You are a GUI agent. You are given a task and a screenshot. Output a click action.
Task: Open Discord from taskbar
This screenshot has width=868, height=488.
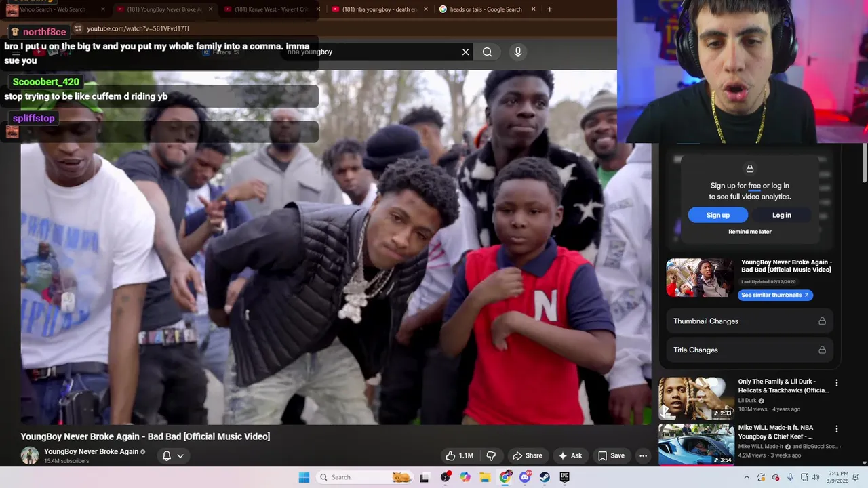pos(525,477)
